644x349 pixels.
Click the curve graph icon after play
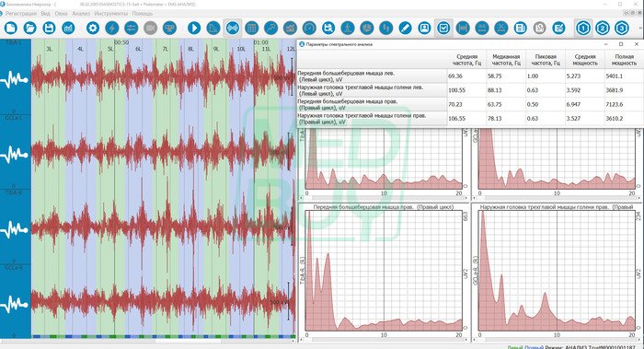coord(213,28)
